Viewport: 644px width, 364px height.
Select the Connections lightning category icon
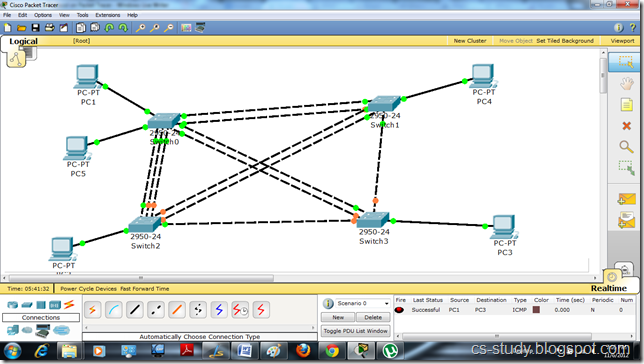(x=69, y=304)
